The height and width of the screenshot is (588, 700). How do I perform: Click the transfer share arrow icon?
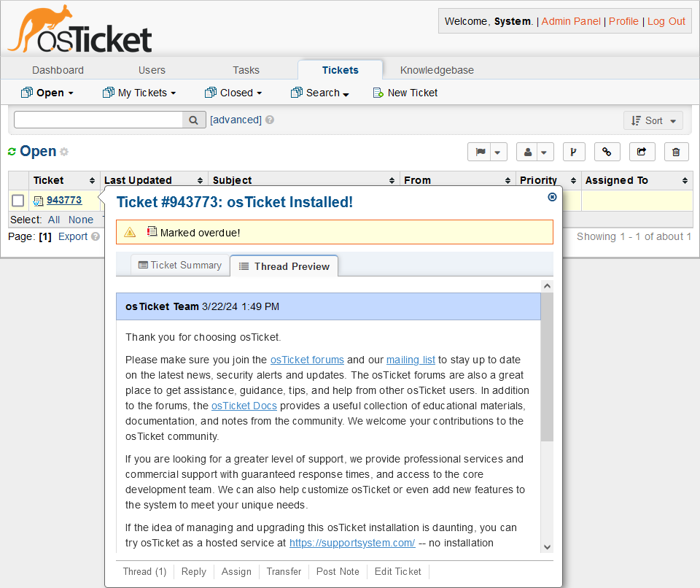click(x=642, y=152)
